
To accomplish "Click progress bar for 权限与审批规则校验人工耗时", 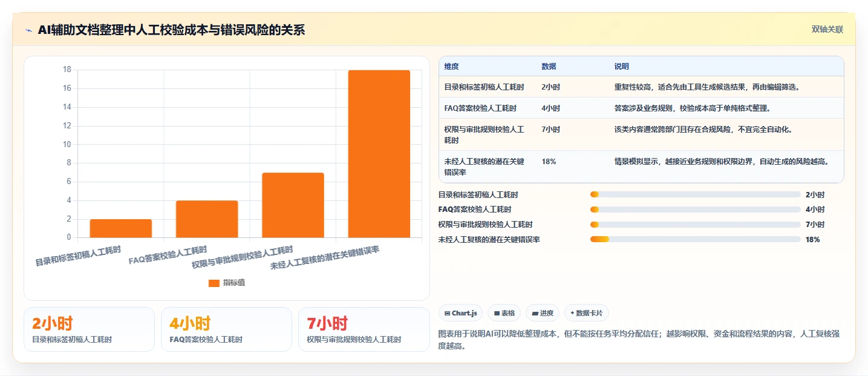I will click(696, 225).
